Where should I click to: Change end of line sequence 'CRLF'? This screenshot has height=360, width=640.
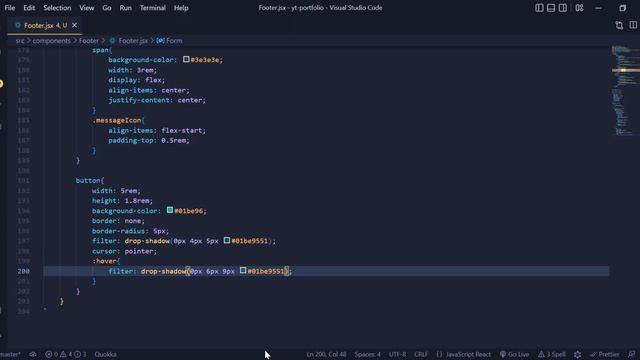420,354
